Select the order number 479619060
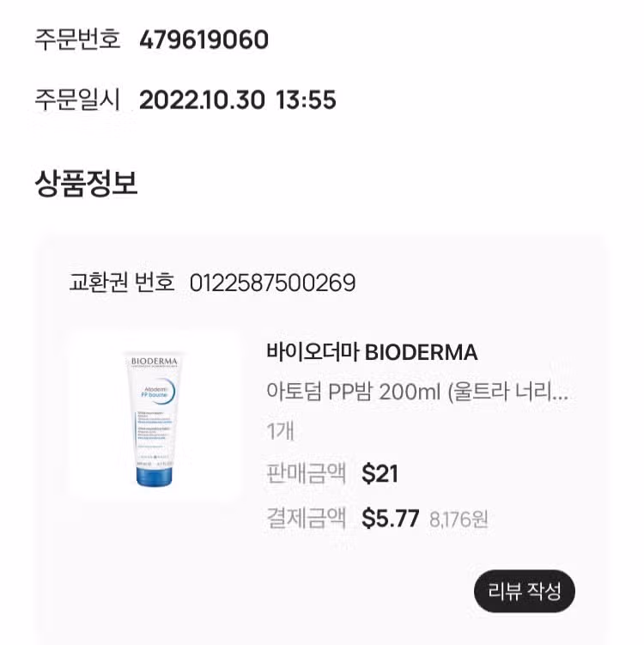The height and width of the screenshot is (645, 644). tap(204, 40)
